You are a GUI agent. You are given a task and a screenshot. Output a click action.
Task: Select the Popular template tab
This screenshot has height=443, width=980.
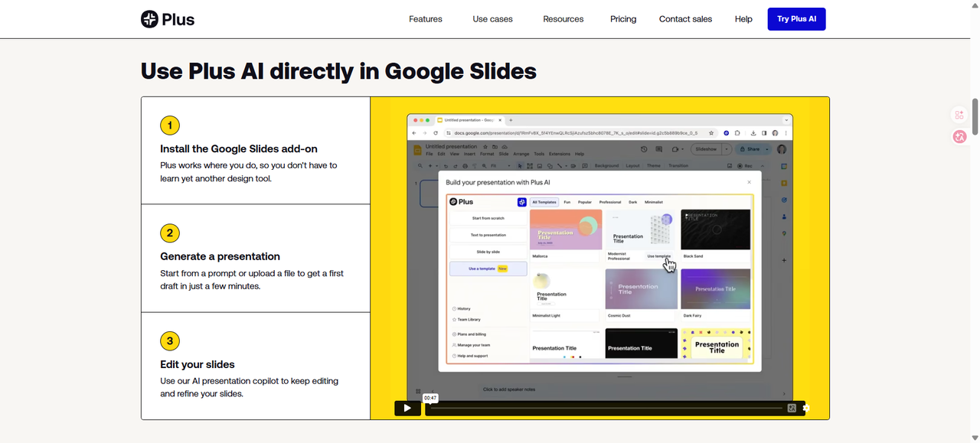585,202
